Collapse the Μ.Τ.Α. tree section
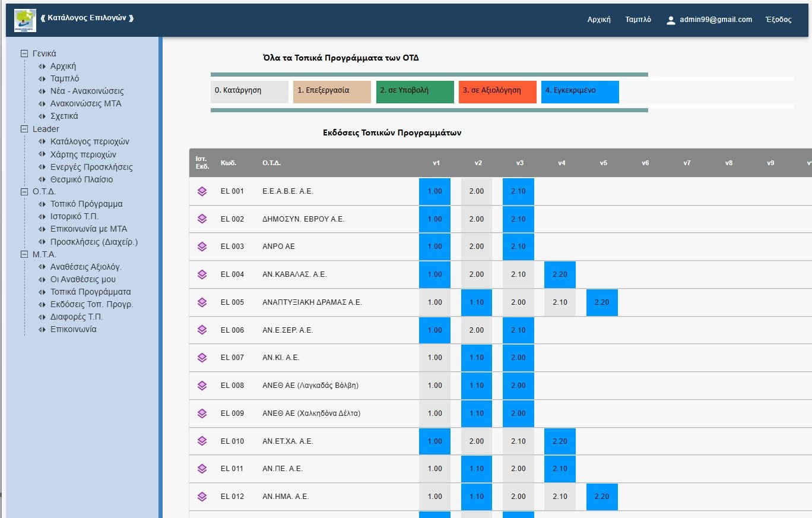 [x=24, y=254]
